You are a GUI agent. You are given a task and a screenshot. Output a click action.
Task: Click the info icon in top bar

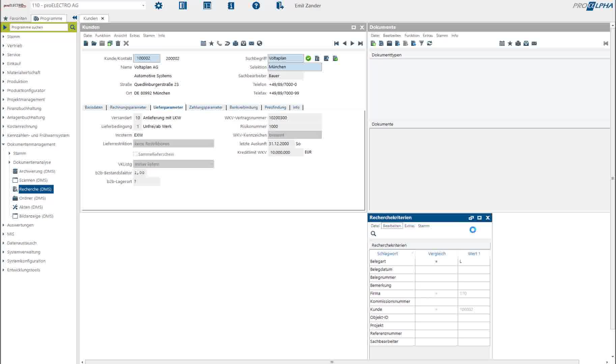[x=231, y=5]
